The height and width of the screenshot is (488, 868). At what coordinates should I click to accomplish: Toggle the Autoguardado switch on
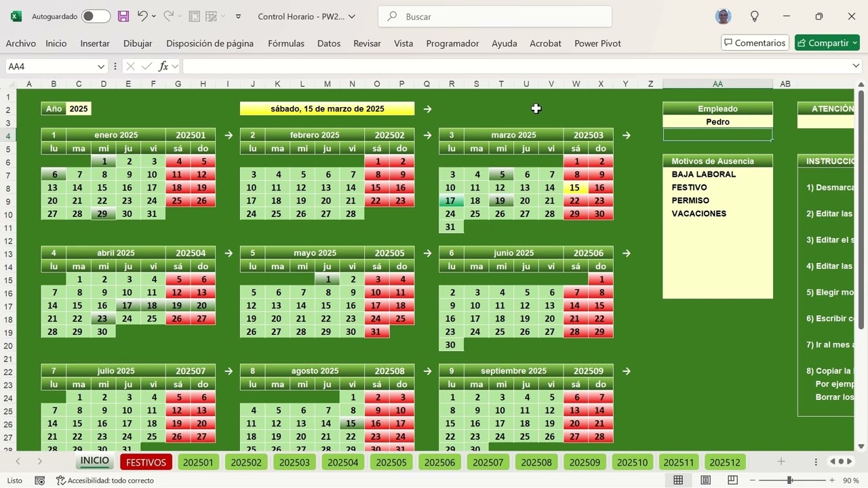point(96,16)
